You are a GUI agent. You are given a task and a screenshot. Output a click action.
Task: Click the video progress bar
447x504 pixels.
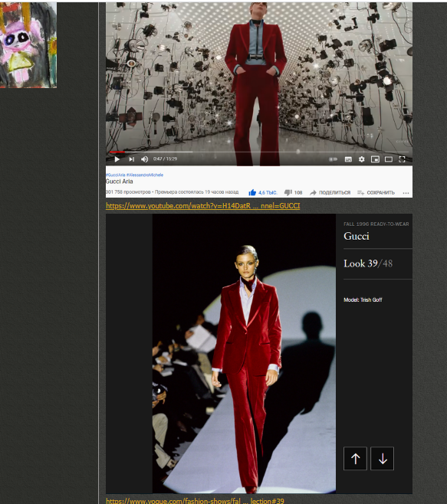point(258,152)
